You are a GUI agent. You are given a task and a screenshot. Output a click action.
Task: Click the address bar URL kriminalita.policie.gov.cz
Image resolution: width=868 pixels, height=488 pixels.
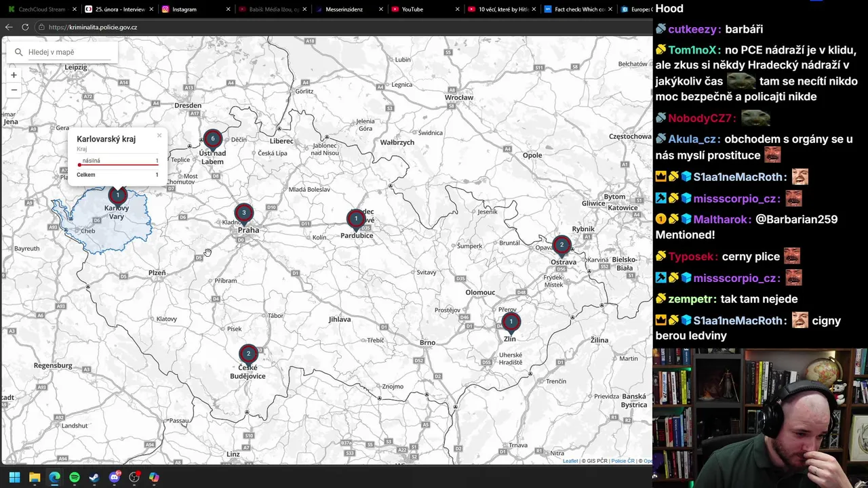pyautogui.click(x=93, y=27)
